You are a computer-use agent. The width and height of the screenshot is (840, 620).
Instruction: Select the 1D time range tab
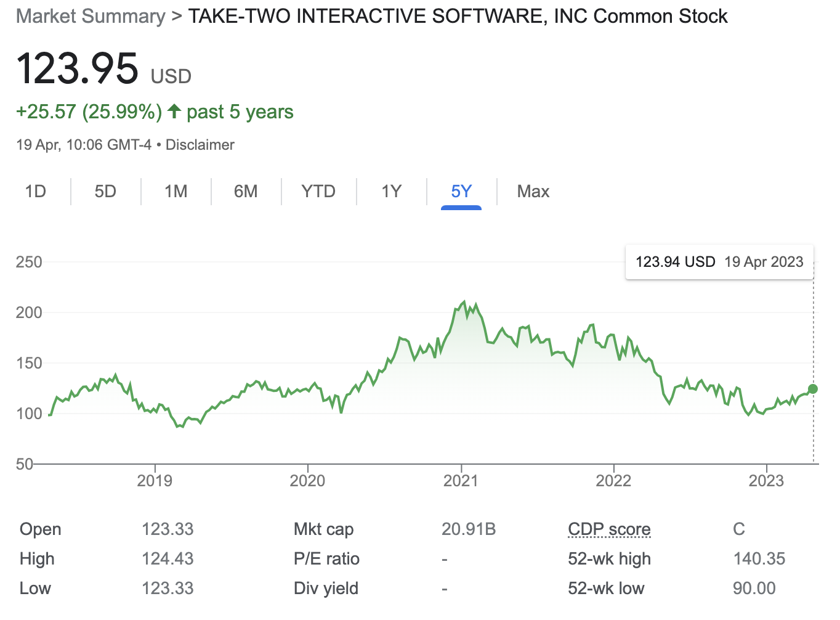point(36,192)
